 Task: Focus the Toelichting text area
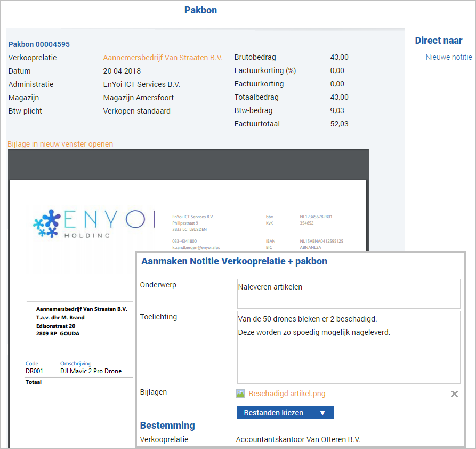point(349,347)
